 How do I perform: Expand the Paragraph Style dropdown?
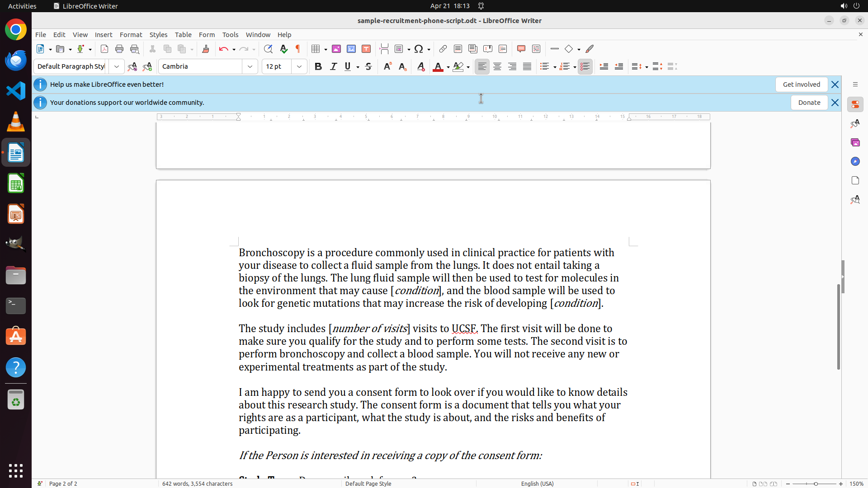(x=117, y=66)
